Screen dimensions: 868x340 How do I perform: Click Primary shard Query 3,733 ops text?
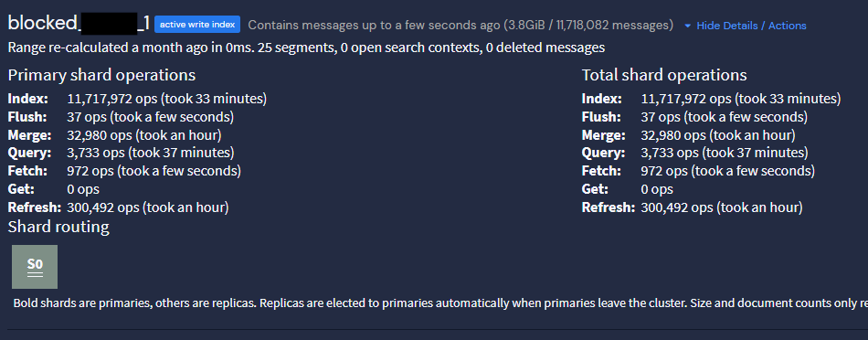151,153
